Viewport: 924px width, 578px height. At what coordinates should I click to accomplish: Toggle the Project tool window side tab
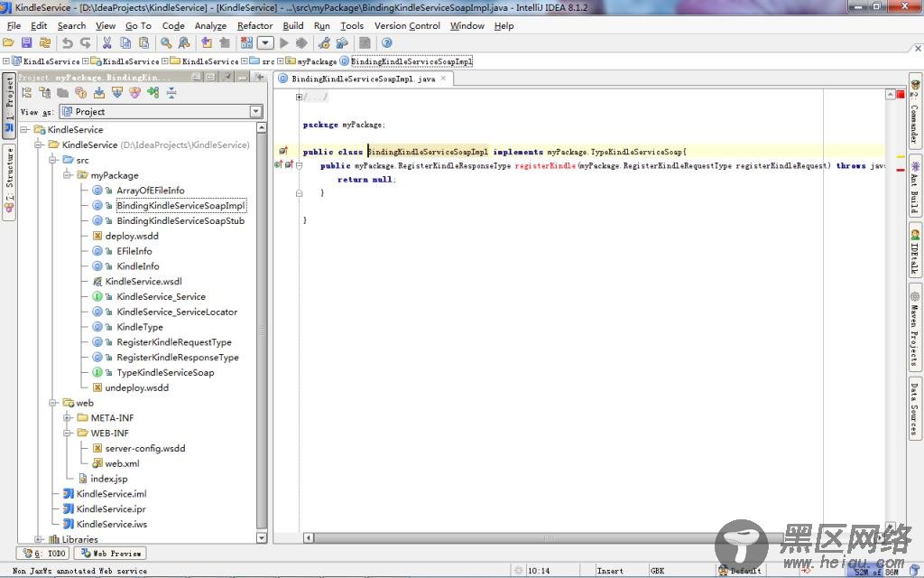coord(9,105)
